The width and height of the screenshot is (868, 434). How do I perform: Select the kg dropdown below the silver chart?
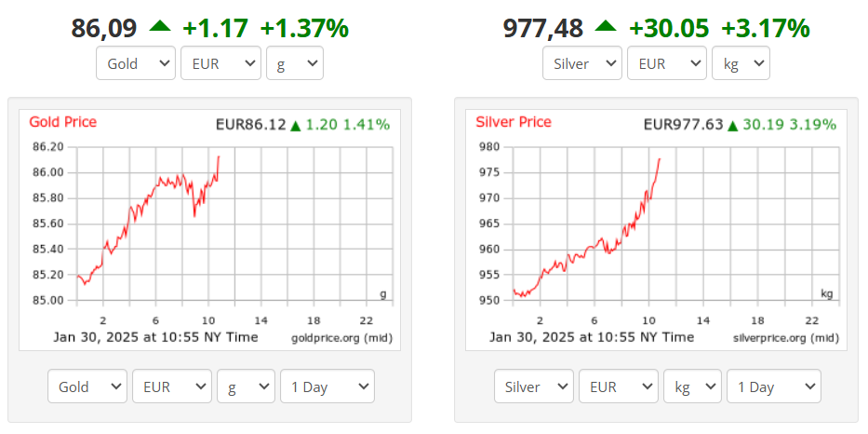tap(692, 387)
